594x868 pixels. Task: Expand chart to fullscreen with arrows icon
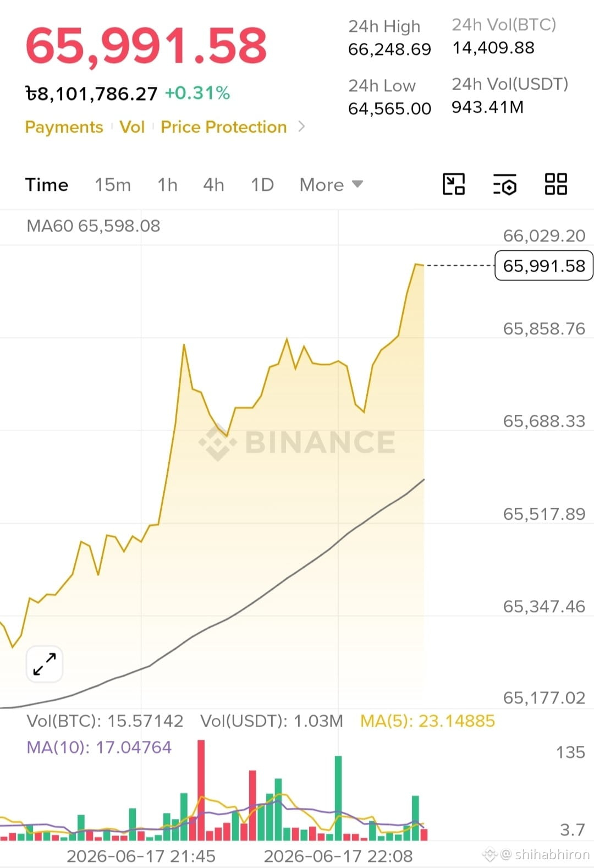[45, 664]
